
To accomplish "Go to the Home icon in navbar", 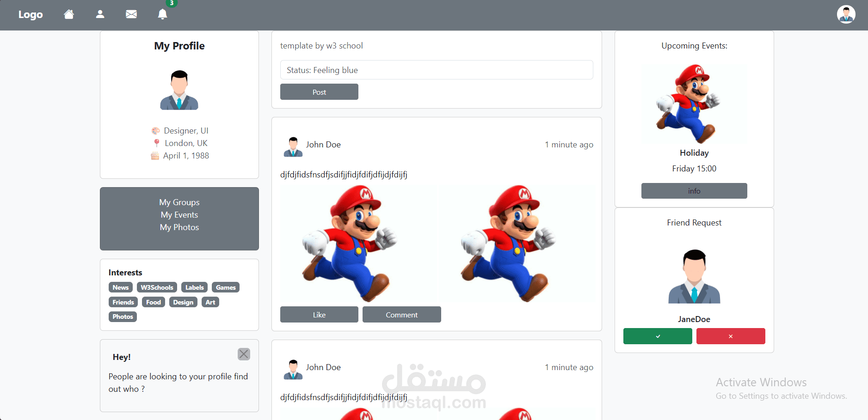I will [69, 14].
